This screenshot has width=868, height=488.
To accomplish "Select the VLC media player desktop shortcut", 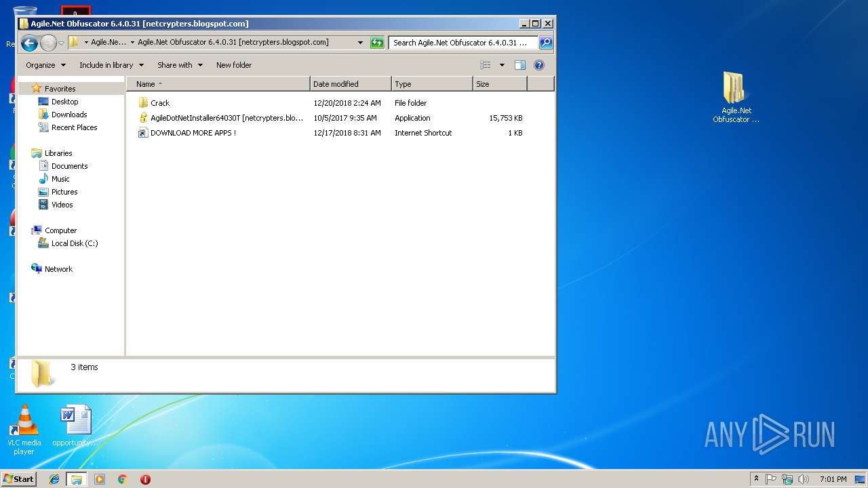I will (24, 430).
